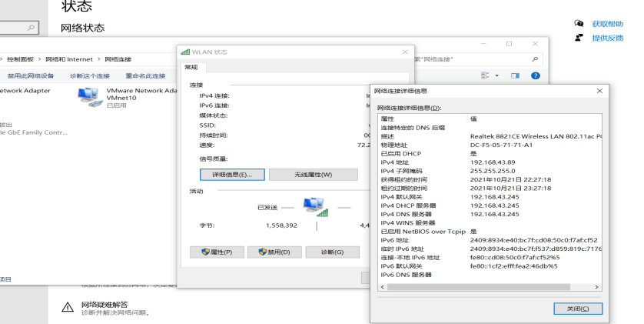Click the WLAN 状态 signal bars title icon
The width and height of the screenshot is (644, 324).
pyautogui.click(x=185, y=52)
